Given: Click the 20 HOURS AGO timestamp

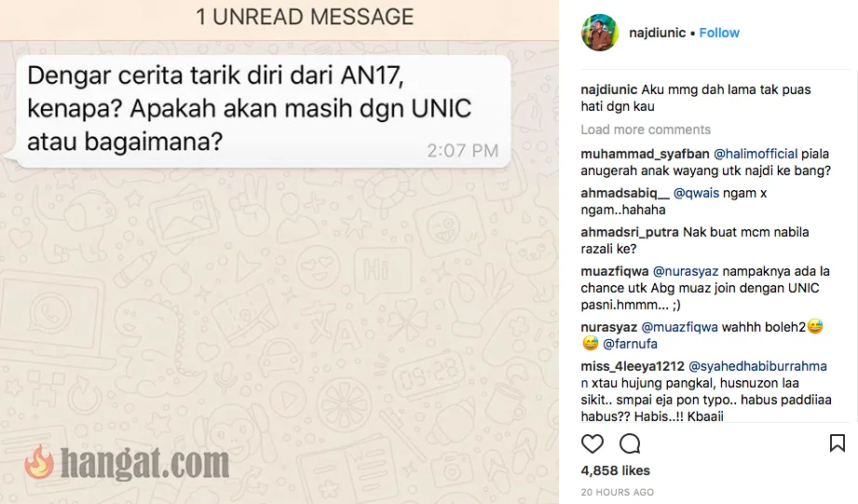Looking at the screenshot, I should click(618, 492).
